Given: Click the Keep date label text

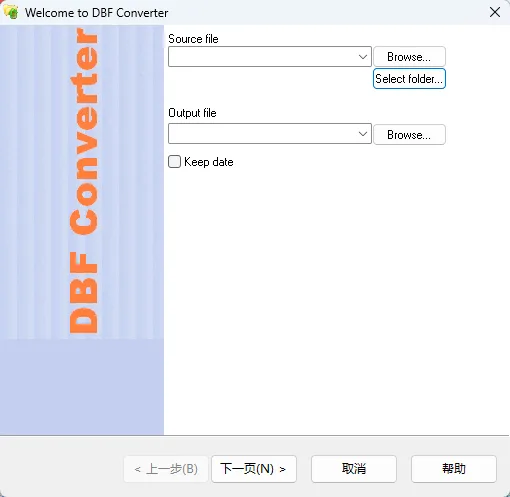Looking at the screenshot, I should coord(209,162).
